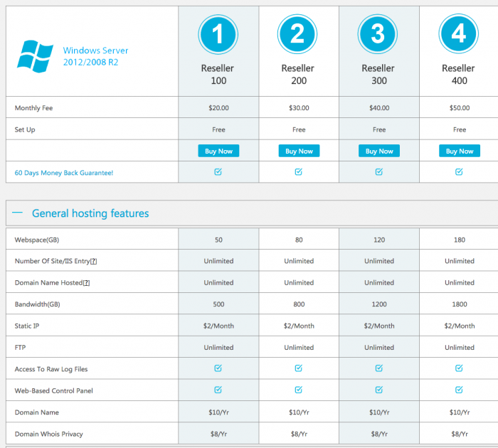
Task: Click Web-Based Control Panel checkmark for Reseller 200
Action: point(299,390)
